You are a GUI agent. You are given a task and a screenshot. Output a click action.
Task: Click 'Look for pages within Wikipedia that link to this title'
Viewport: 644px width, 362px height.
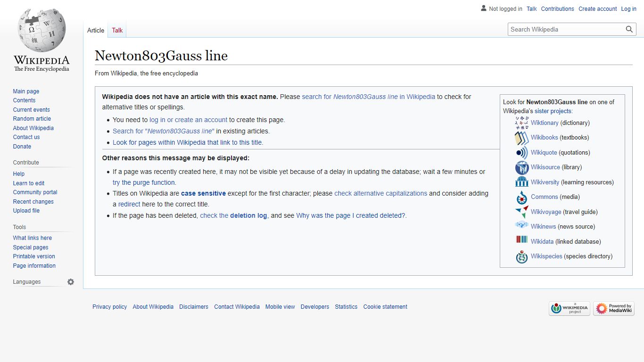pos(188,142)
